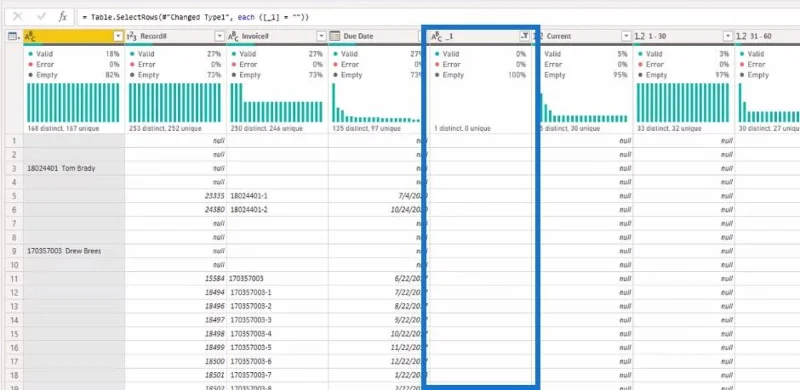Open the Invoice# column filter dropdown
Viewport: 800px width, 390px height.
point(321,36)
